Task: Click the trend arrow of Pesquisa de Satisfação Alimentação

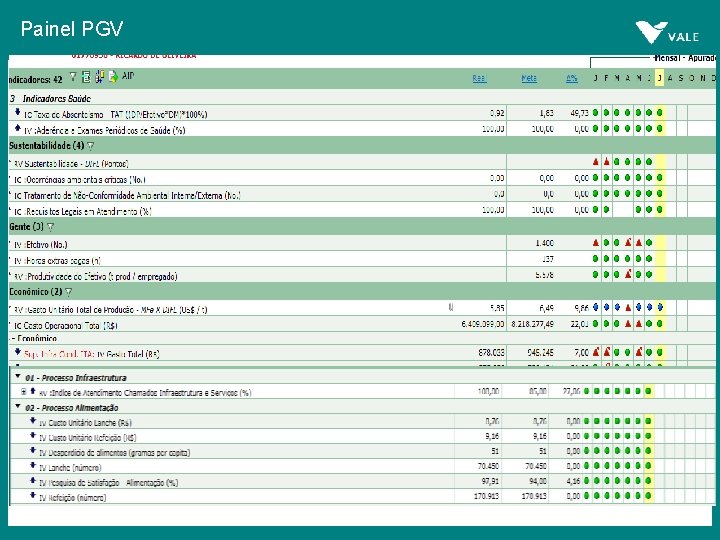Action: click(33, 480)
